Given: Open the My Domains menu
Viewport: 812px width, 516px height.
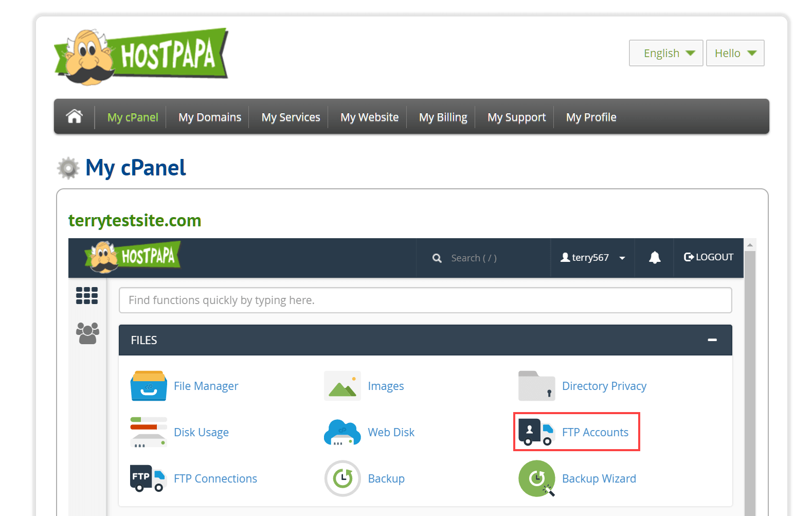Looking at the screenshot, I should point(210,117).
